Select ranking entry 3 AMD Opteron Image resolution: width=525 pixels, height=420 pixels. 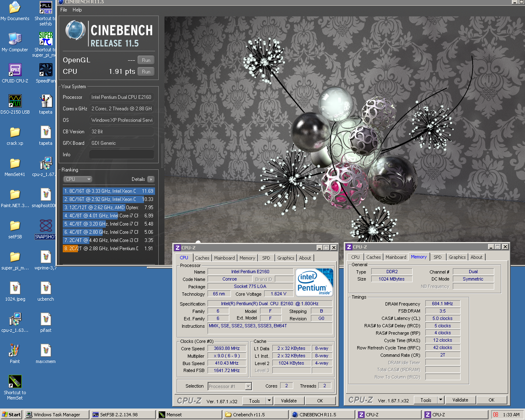pyautogui.click(x=109, y=208)
